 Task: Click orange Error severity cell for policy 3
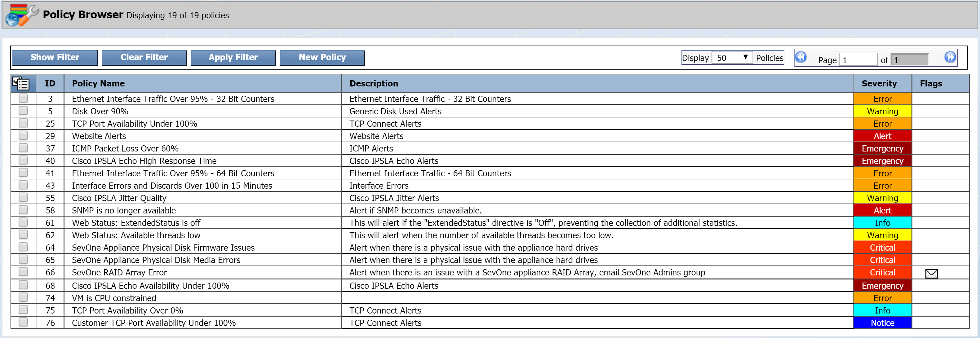882,99
